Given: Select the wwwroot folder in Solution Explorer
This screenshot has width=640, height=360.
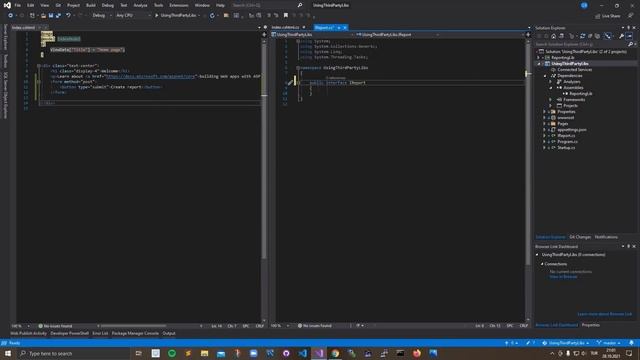Looking at the screenshot, I should [x=566, y=118].
